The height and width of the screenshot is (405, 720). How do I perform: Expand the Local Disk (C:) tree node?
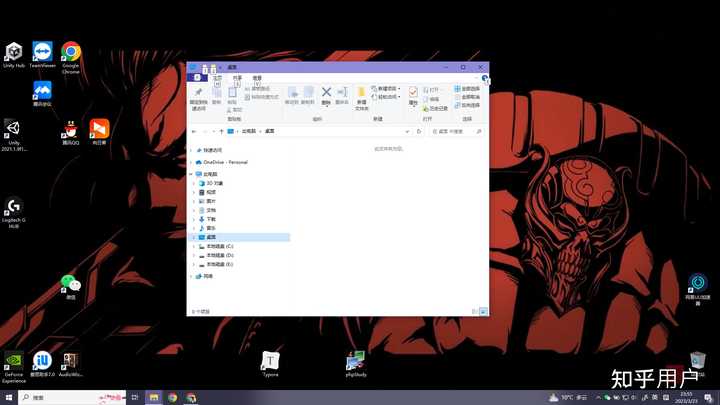pyautogui.click(x=194, y=247)
